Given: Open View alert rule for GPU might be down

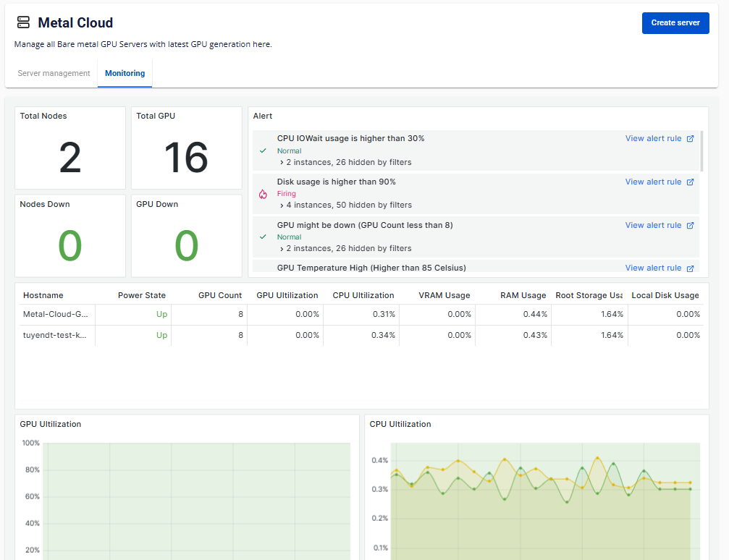Looking at the screenshot, I should click(653, 225).
